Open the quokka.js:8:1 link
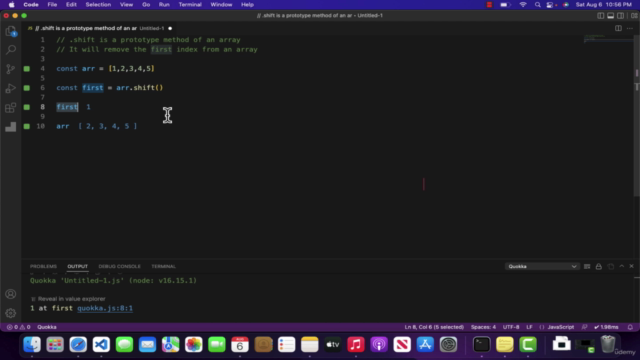 pos(105,308)
